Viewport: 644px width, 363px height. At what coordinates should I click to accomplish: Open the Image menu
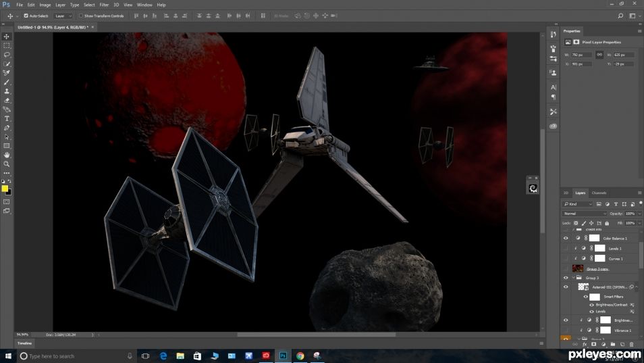[45, 5]
